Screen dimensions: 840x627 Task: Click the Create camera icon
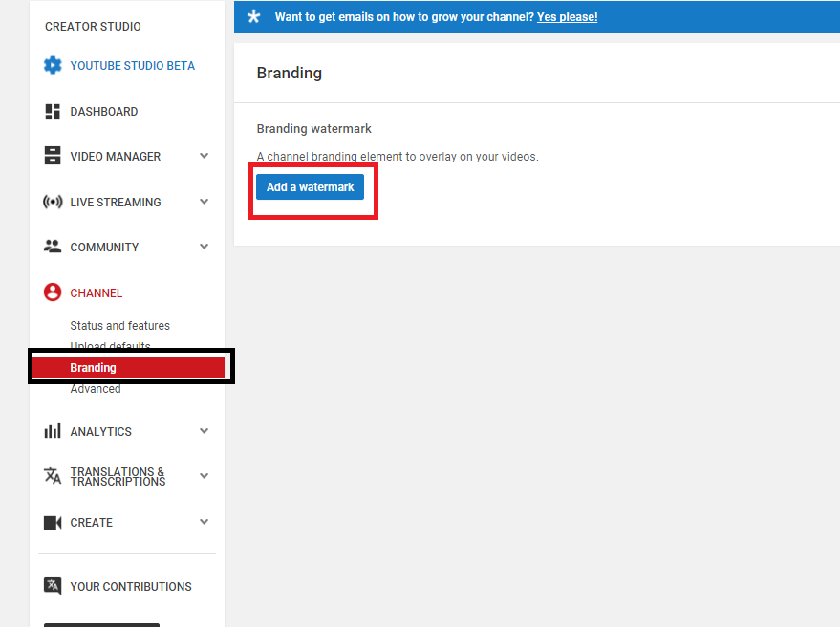point(53,523)
